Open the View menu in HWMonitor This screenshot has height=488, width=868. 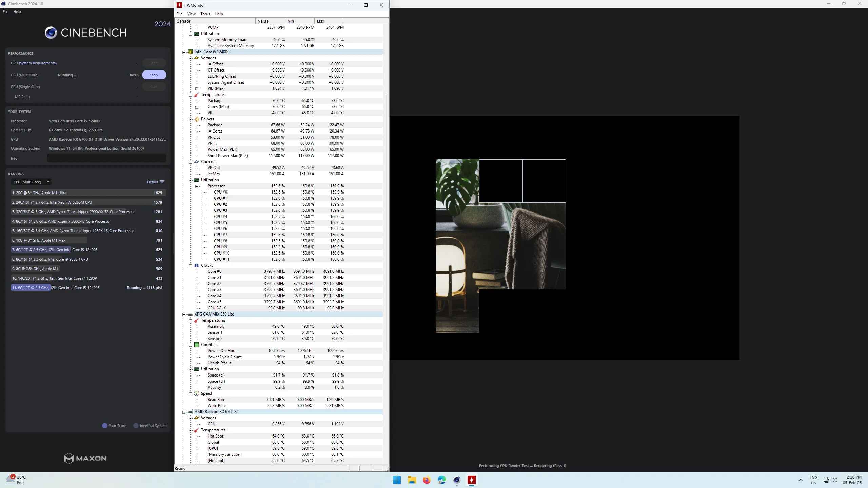[x=191, y=14]
